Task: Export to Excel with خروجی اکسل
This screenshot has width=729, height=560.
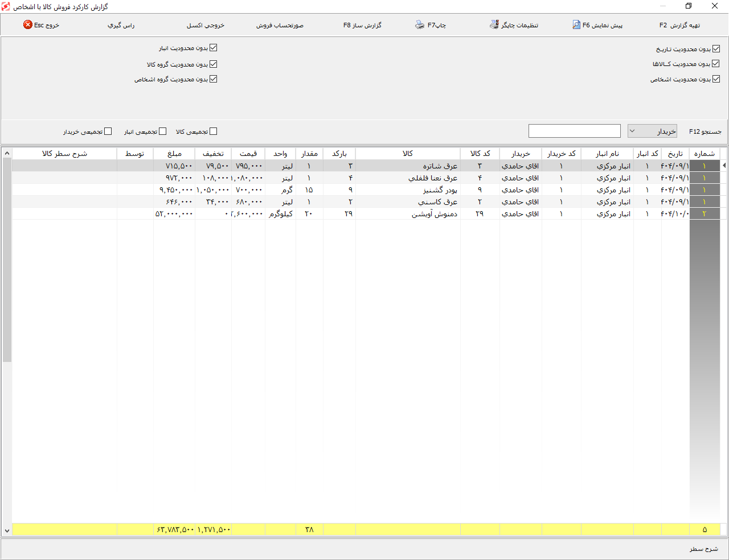Action: point(206,25)
